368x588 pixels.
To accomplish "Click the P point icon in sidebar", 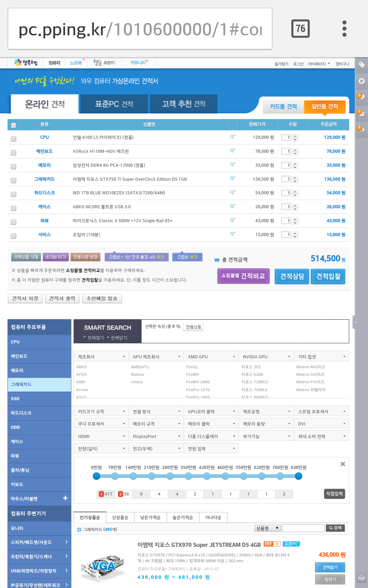I will point(361,81).
